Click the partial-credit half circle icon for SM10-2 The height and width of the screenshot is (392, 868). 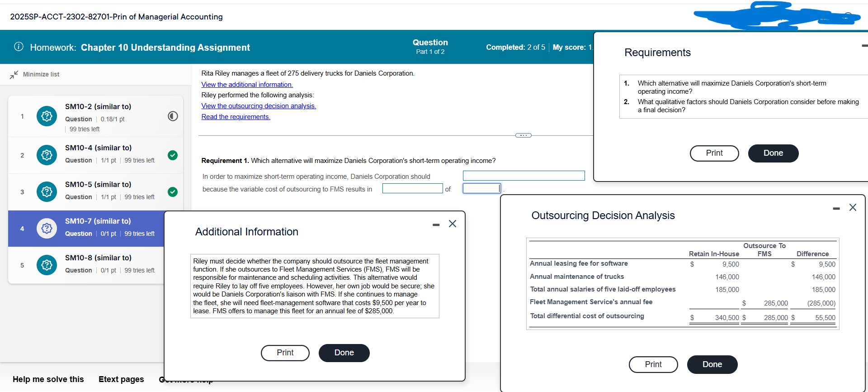pos(173,116)
